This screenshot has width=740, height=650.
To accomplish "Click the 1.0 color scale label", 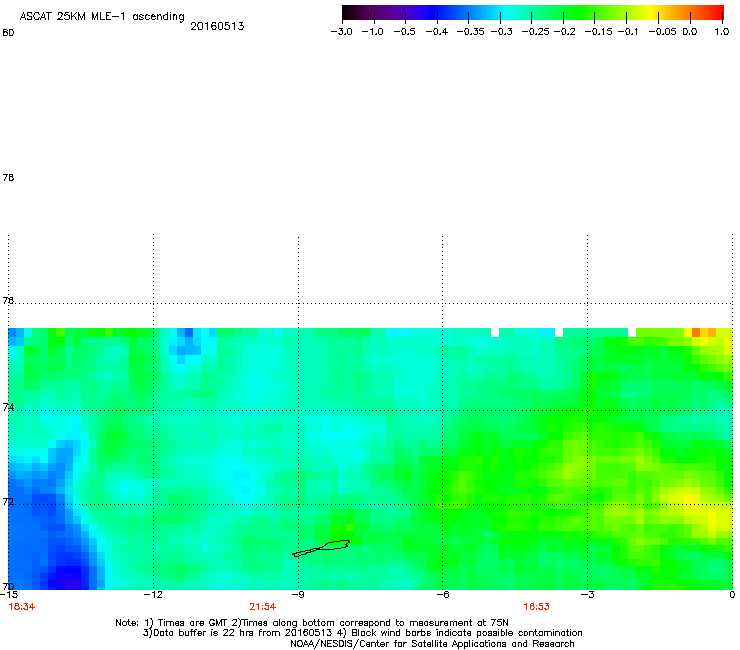I will click(722, 32).
